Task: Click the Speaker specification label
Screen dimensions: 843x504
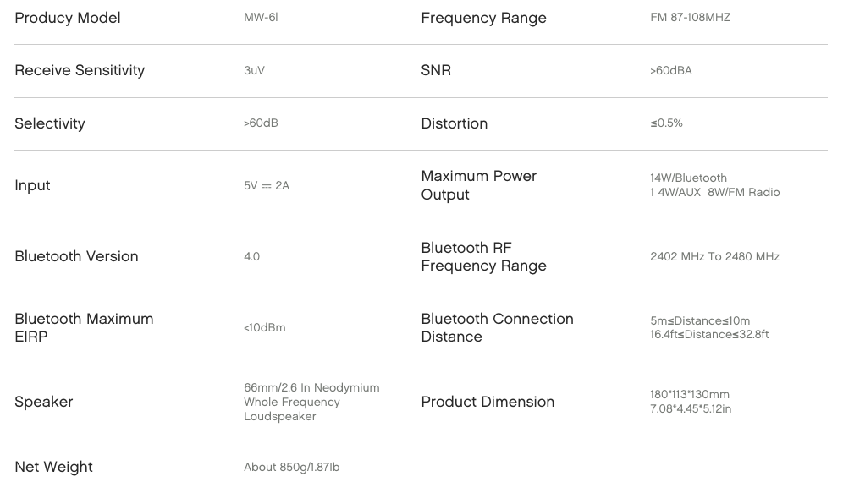Action: pyautogui.click(x=43, y=402)
